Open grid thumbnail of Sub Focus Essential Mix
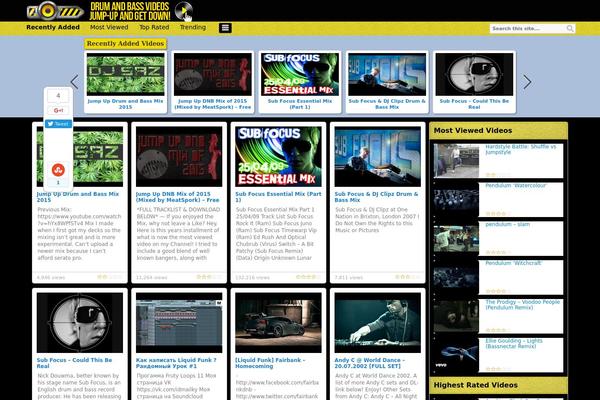This screenshot has width=600, height=400. (x=278, y=157)
